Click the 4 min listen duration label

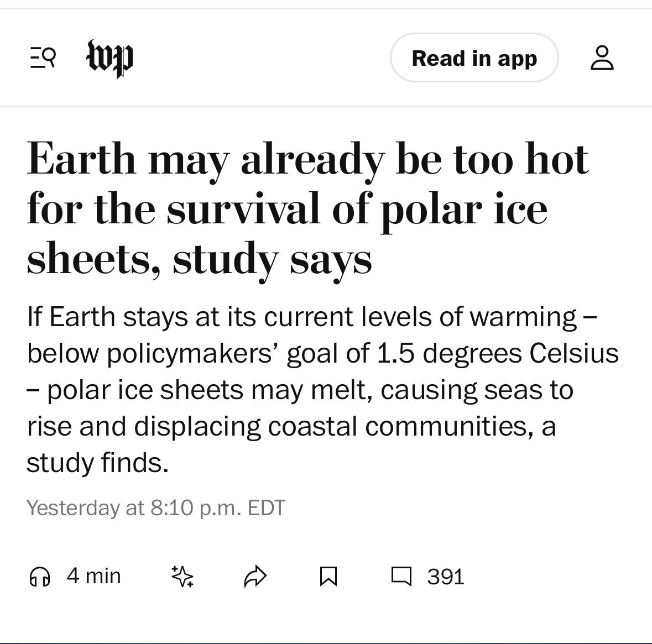point(93,576)
